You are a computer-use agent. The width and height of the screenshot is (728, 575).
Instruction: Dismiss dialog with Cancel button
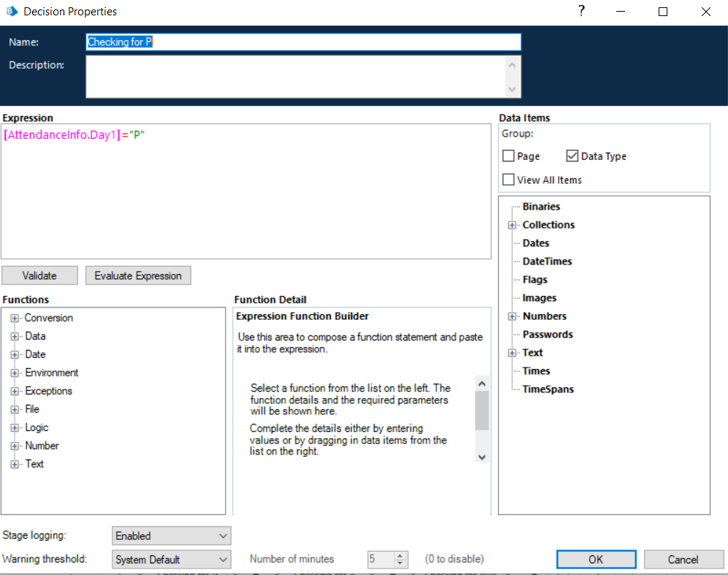[x=683, y=559]
